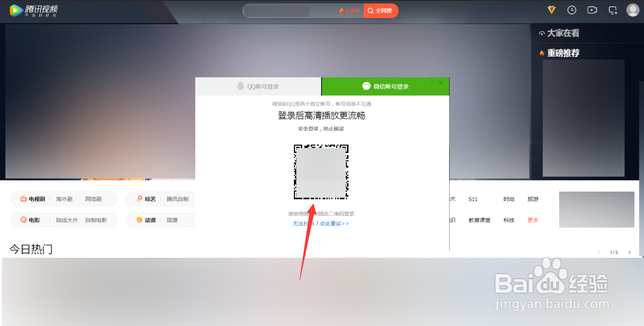Open the 重磅推荐 section heading

coord(563,53)
